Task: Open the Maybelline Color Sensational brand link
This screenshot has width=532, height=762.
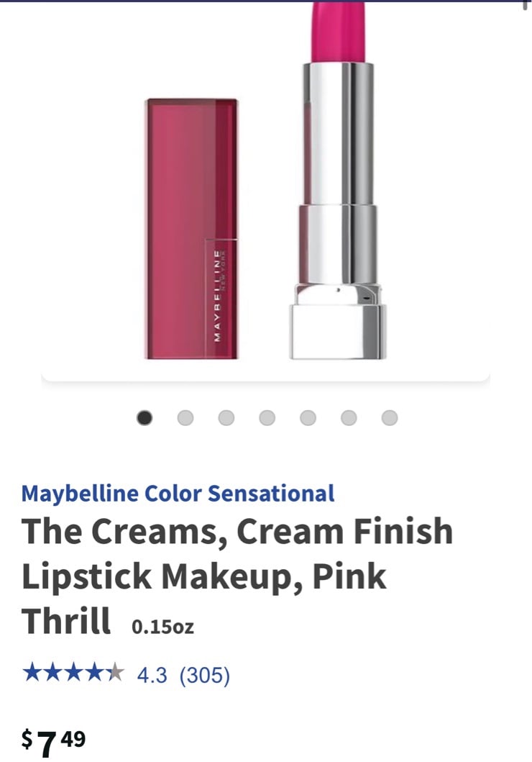Action: 178,494
